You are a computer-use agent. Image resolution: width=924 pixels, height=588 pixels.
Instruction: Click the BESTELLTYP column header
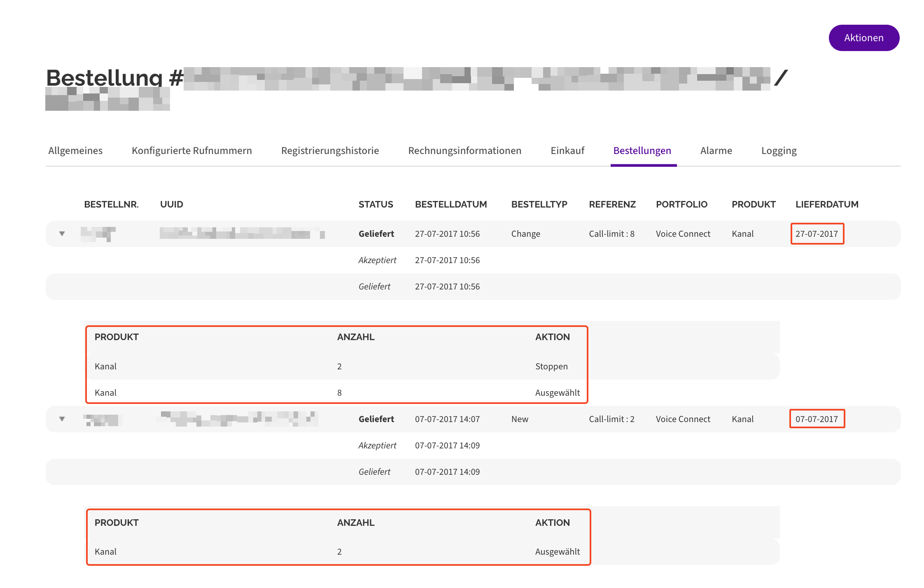tap(539, 204)
